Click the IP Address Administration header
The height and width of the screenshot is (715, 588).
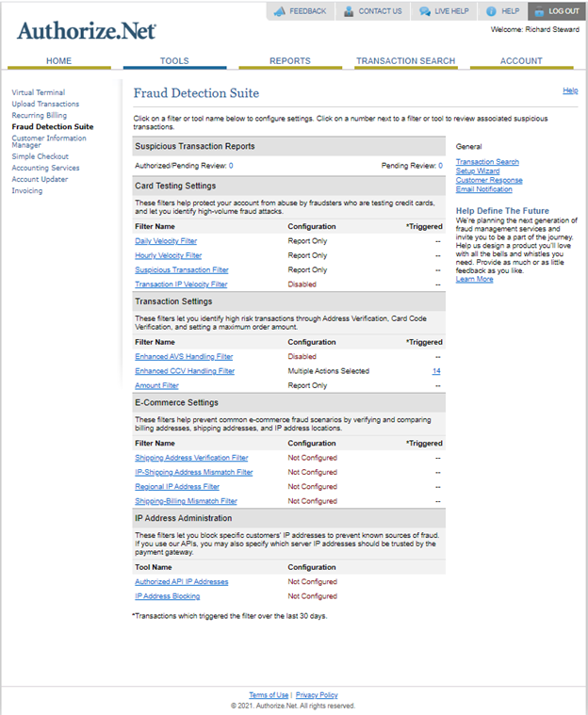(288, 518)
